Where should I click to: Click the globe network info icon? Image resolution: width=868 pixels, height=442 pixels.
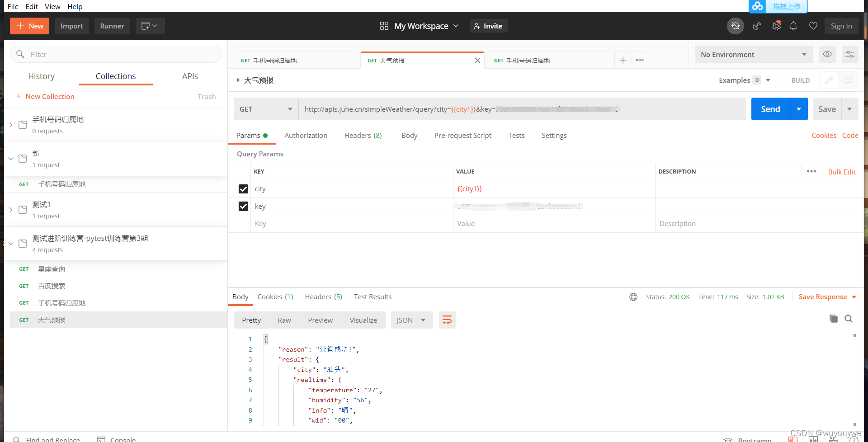pyautogui.click(x=633, y=297)
